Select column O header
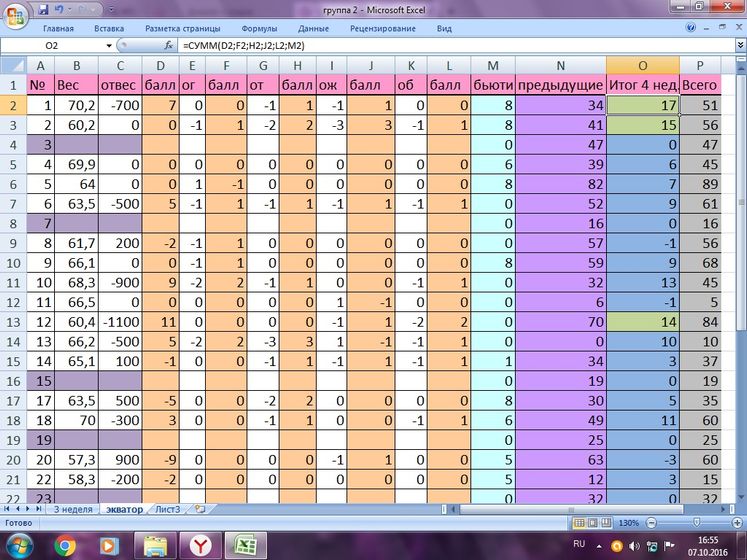This screenshot has width=747, height=560. click(x=643, y=65)
